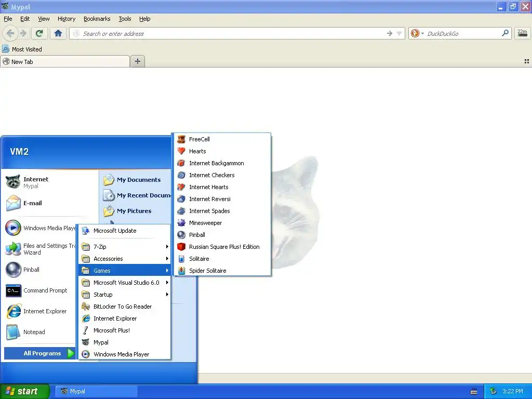Click the Mypal taskbar button
Viewport: 532px width, 399px height.
point(96,391)
